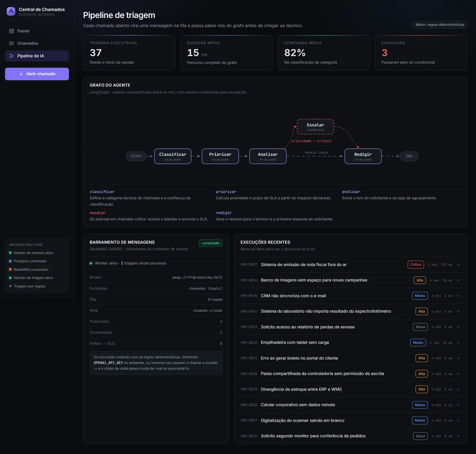476x454 pixels.
Task: Click the Stream de eventos ativo status
Action: pyautogui.click(x=31, y=253)
